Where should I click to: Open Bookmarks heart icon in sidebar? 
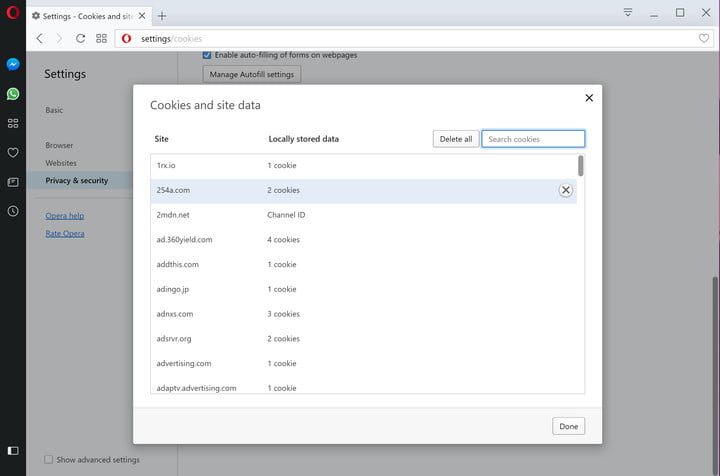[13, 153]
